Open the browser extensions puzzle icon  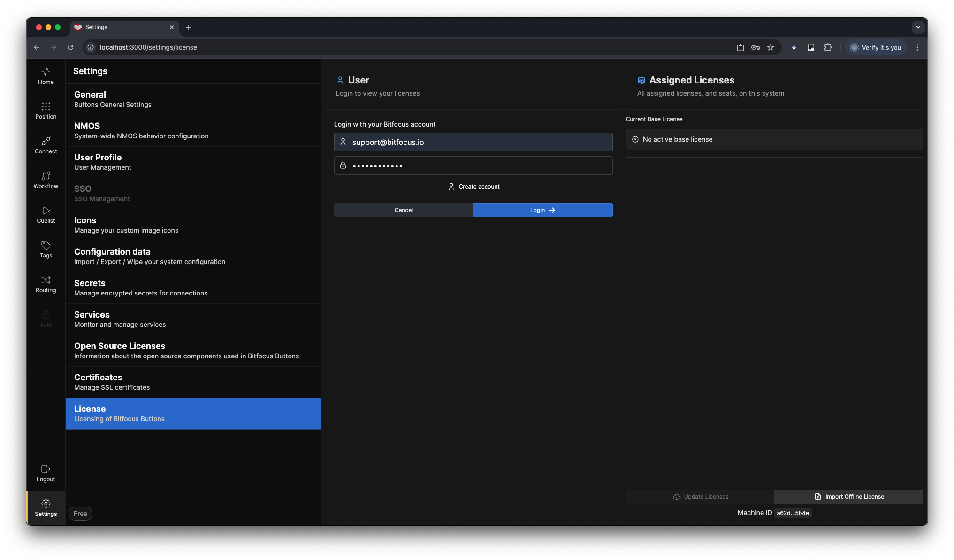point(828,47)
